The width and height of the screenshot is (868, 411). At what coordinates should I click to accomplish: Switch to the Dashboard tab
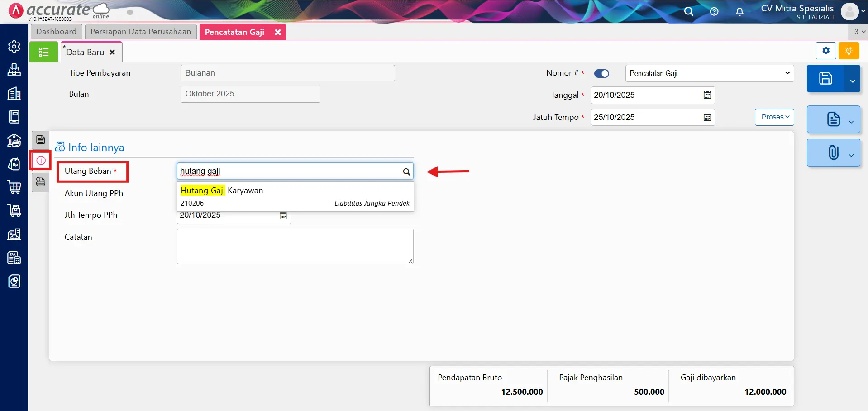(57, 32)
